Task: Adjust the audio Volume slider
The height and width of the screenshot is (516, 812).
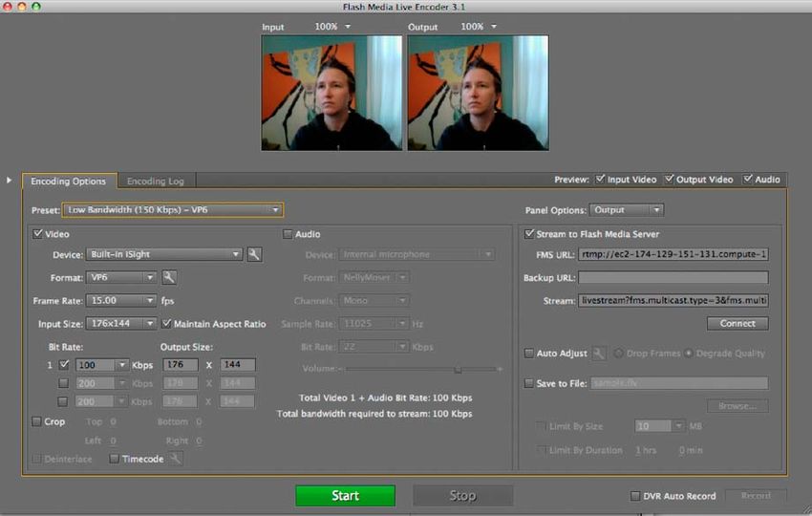Action: point(458,370)
